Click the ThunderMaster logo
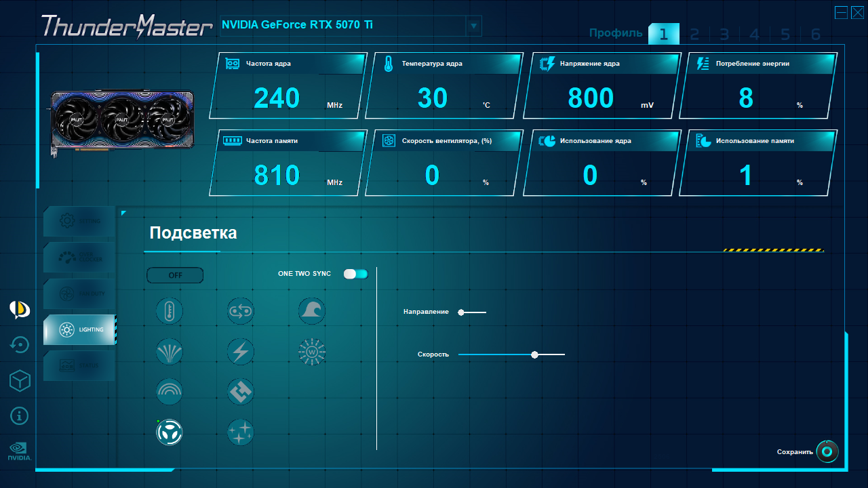The width and height of the screenshot is (868, 488). click(127, 26)
